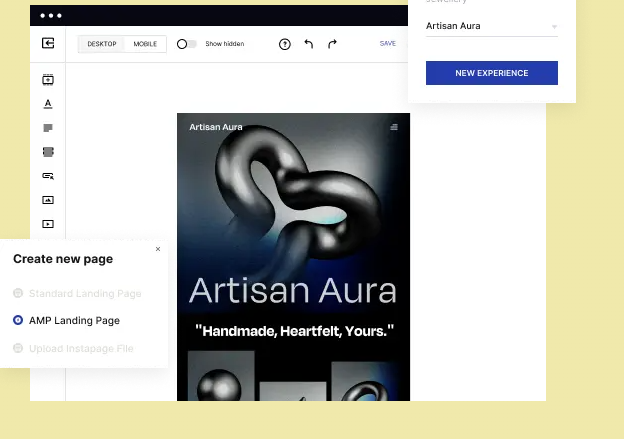Image resolution: width=624 pixels, height=439 pixels.
Task: Click the New Experience button
Action: pyautogui.click(x=491, y=73)
